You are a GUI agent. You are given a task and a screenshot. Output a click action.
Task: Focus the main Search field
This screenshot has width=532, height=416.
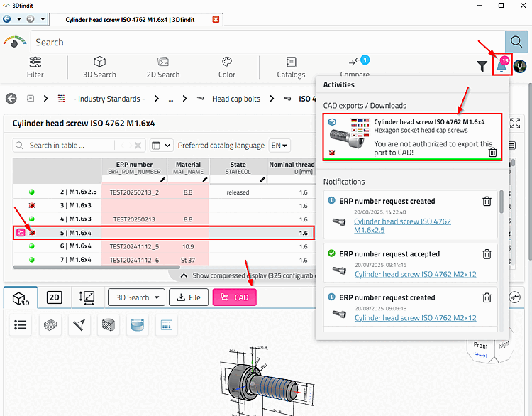point(268,42)
